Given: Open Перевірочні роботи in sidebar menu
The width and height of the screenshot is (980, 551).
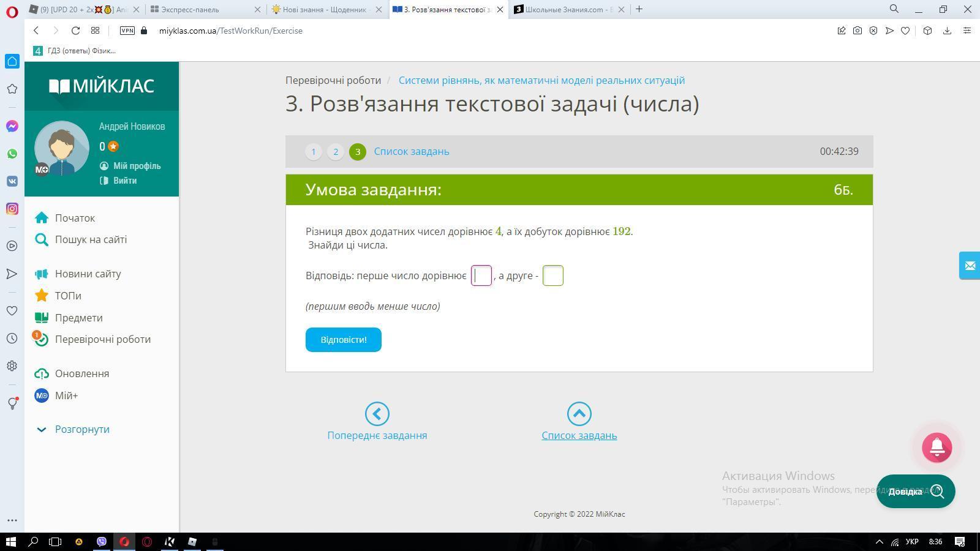Looking at the screenshot, I should click(102, 339).
